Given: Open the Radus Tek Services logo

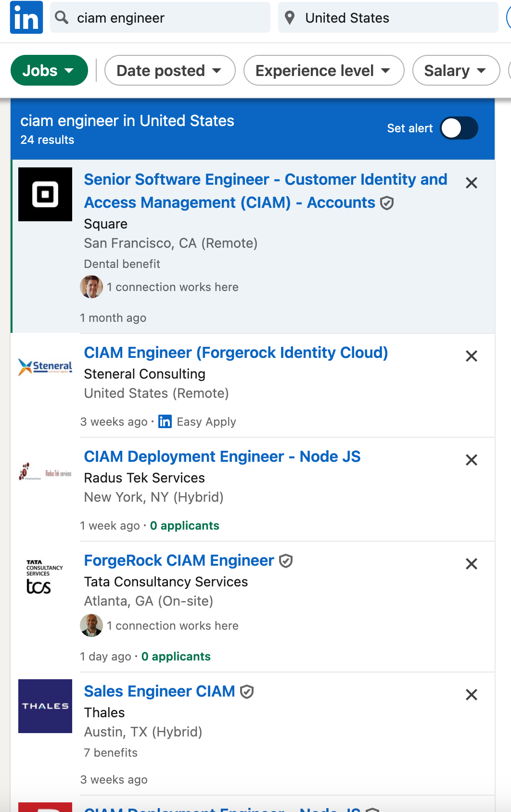Looking at the screenshot, I should [x=45, y=471].
